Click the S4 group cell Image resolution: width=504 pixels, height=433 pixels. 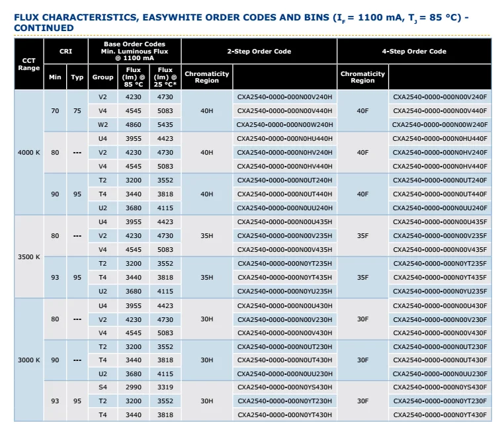pos(103,387)
